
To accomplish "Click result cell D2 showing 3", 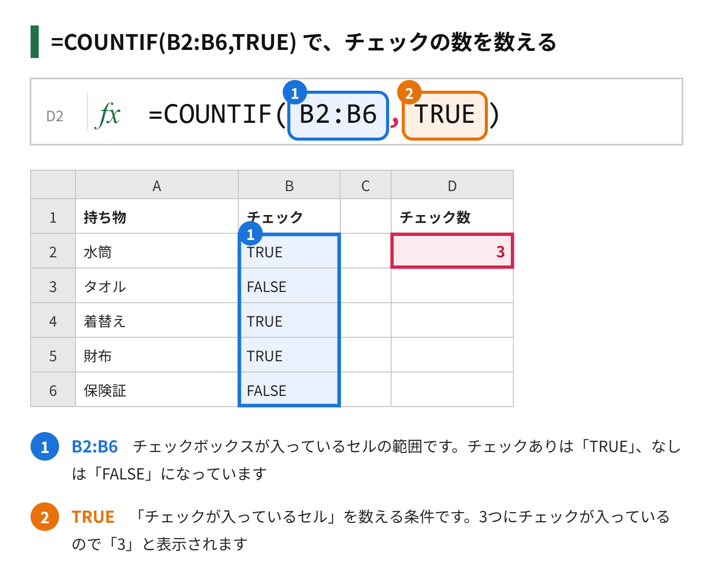I will [452, 251].
